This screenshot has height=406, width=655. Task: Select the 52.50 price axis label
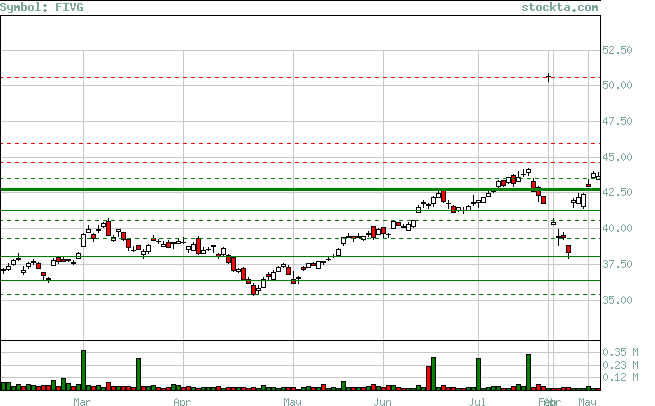coord(617,51)
